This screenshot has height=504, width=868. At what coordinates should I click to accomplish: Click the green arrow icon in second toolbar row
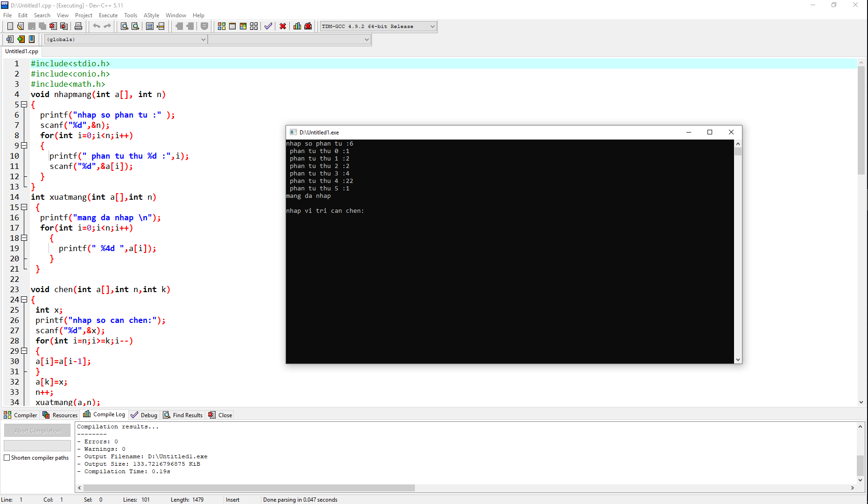click(21, 39)
